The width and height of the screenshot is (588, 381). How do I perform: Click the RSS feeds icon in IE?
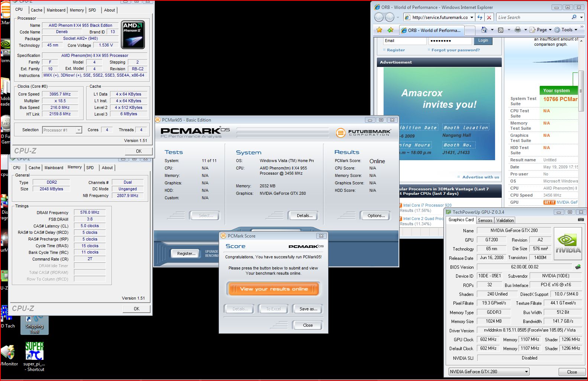coord(501,30)
